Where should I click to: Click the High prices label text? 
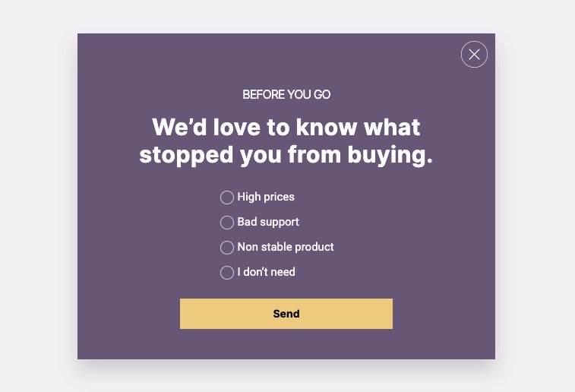[266, 197]
